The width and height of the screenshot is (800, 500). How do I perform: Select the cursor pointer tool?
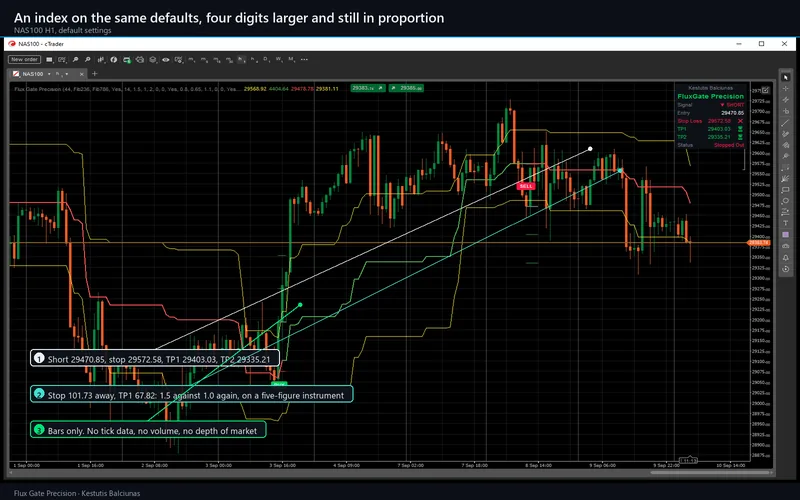click(786, 77)
